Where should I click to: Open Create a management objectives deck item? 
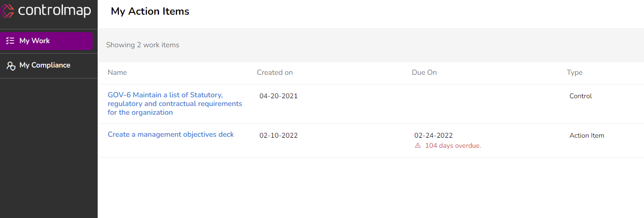[171, 134]
